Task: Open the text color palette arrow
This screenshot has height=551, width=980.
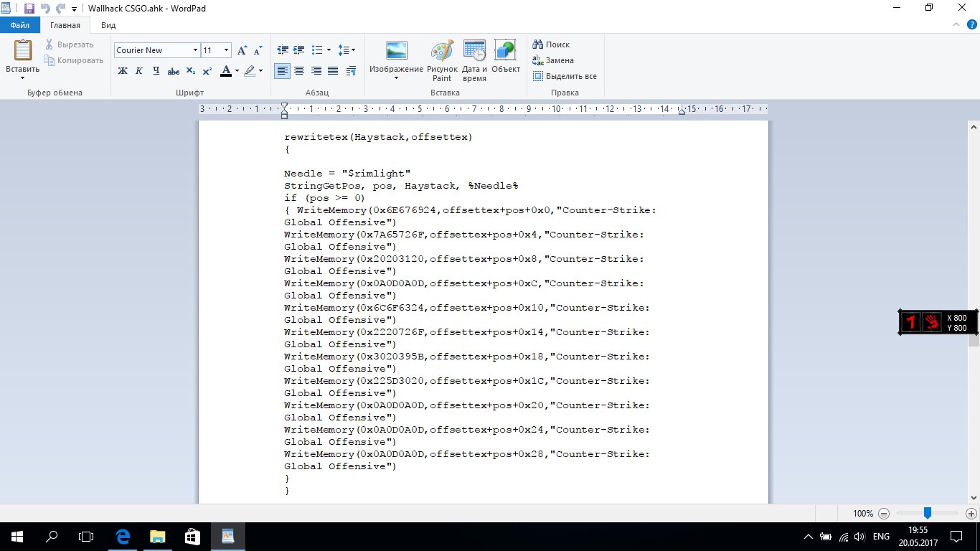Action: [x=237, y=71]
